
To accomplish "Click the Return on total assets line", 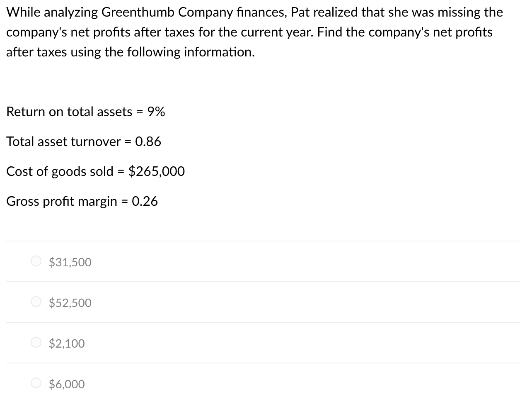I will coord(85,111).
